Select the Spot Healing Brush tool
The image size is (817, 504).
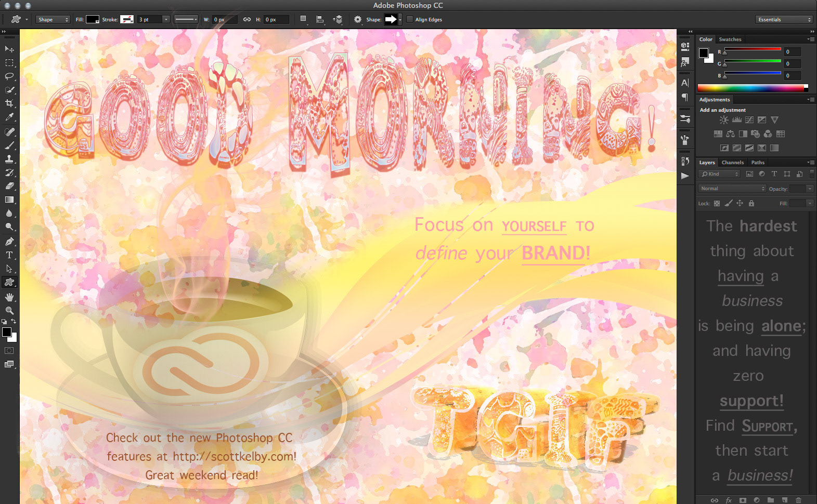click(9, 132)
